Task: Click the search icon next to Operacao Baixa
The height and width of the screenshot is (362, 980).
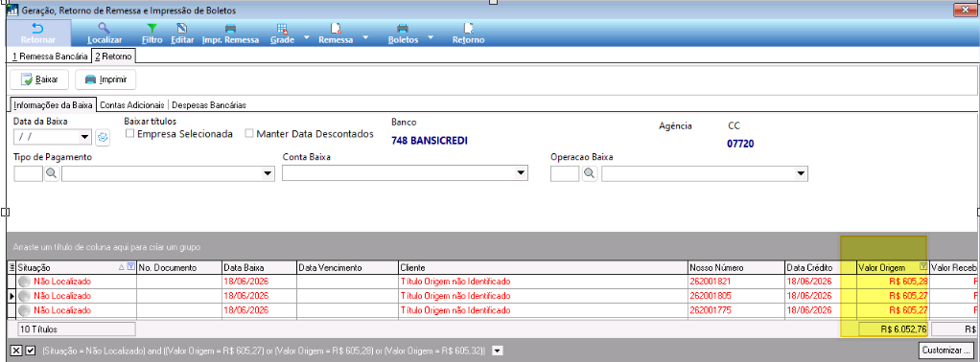Action: pos(590,173)
